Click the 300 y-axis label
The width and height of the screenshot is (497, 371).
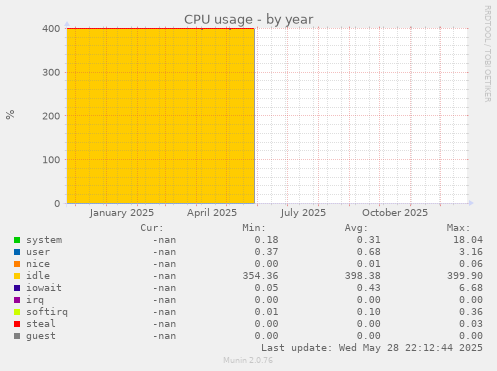pos(51,72)
